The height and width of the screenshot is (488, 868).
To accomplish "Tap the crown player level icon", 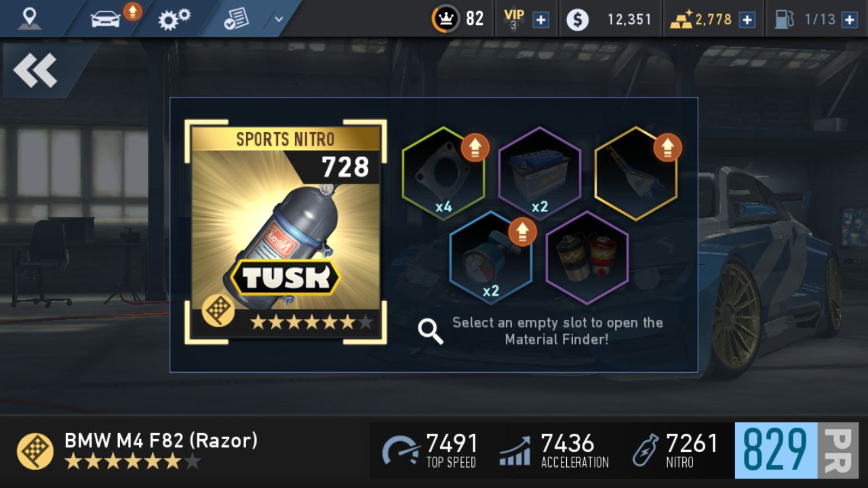I will click(x=446, y=19).
